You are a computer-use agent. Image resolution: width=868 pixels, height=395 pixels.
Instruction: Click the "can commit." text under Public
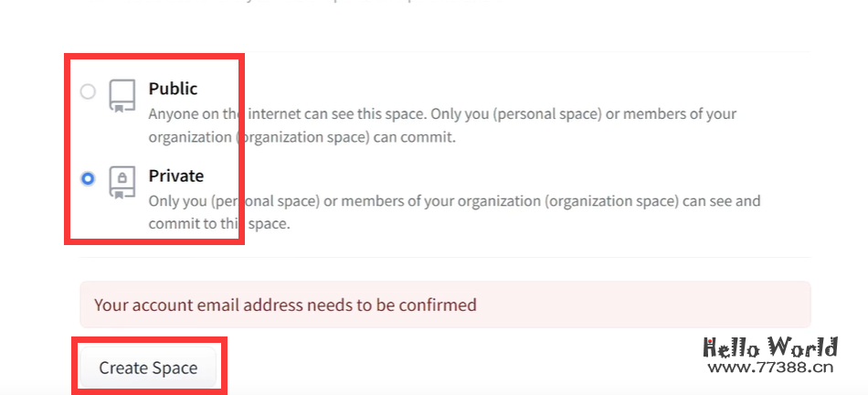point(423,138)
